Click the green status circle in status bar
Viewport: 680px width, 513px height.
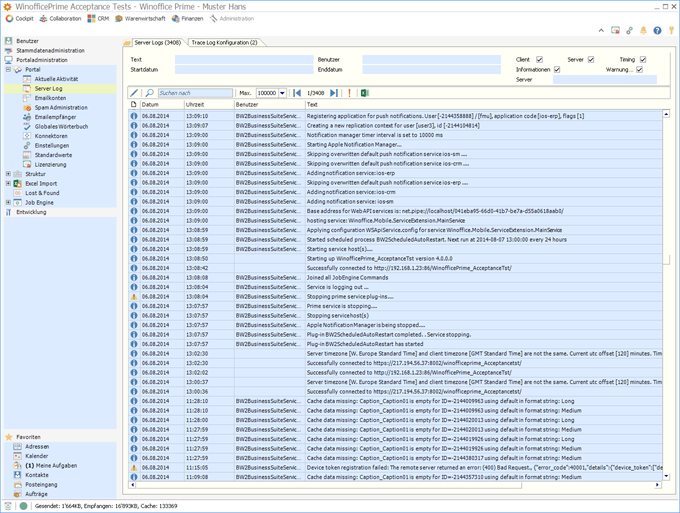pos(23,506)
